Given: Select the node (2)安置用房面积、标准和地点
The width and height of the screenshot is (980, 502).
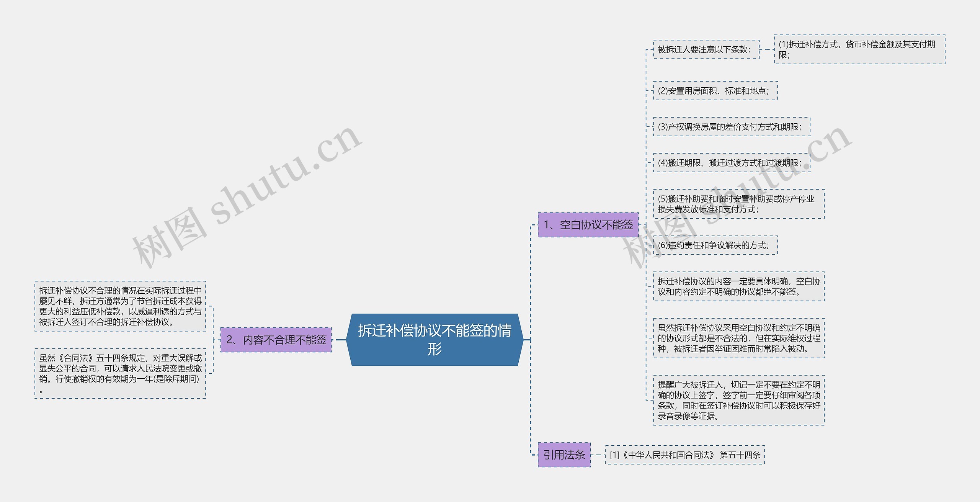Looking at the screenshot, I should [x=715, y=91].
